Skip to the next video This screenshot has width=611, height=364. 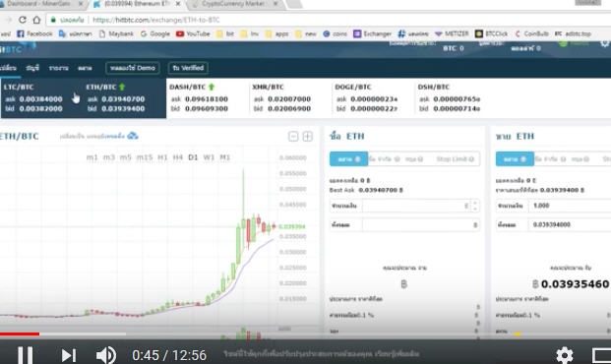click(x=69, y=355)
